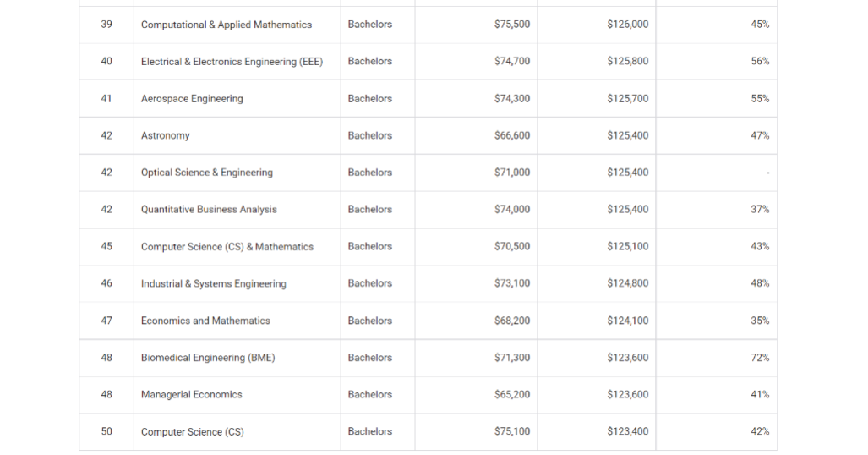Select the 72% meaning value for Biomedical Engineering
Image resolution: width=868 pixels, height=455 pixels.
click(760, 358)
